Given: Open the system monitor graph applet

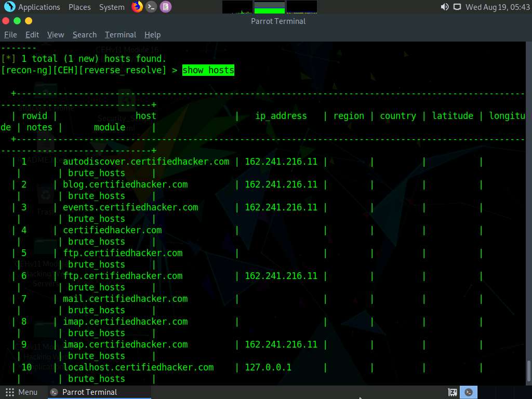Looking at the screenshot, I should point(270,7).
